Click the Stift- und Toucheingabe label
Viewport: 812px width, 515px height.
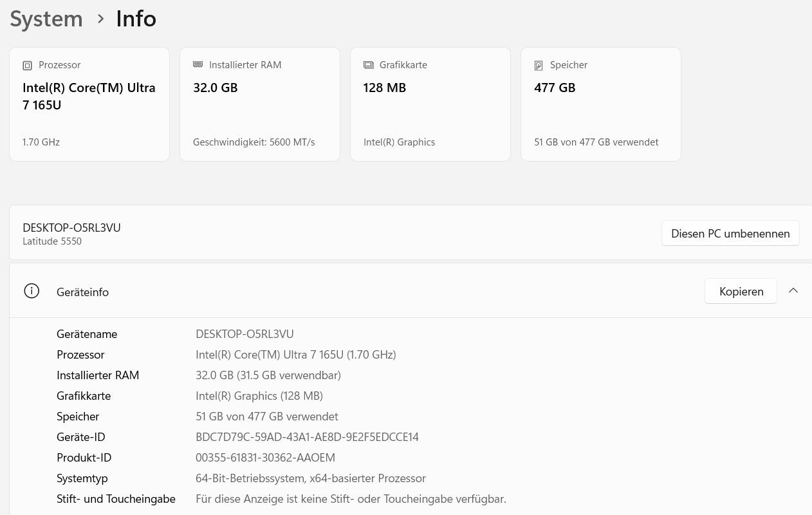[x=116, y=499]
